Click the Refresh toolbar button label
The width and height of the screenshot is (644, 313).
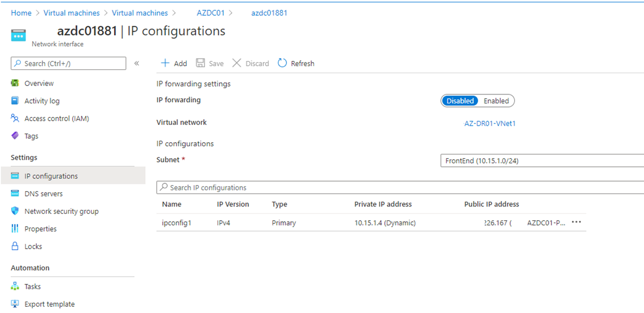point(302,63)
